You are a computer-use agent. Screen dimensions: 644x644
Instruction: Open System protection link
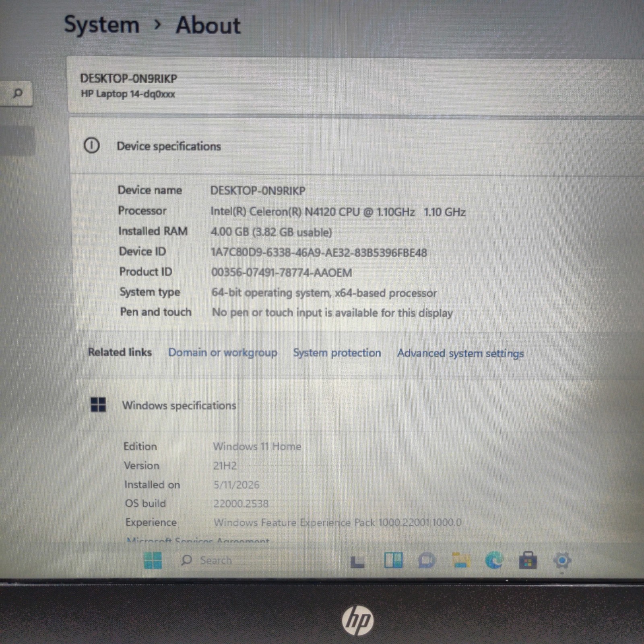pyautogui.click(x=337, y=353)
